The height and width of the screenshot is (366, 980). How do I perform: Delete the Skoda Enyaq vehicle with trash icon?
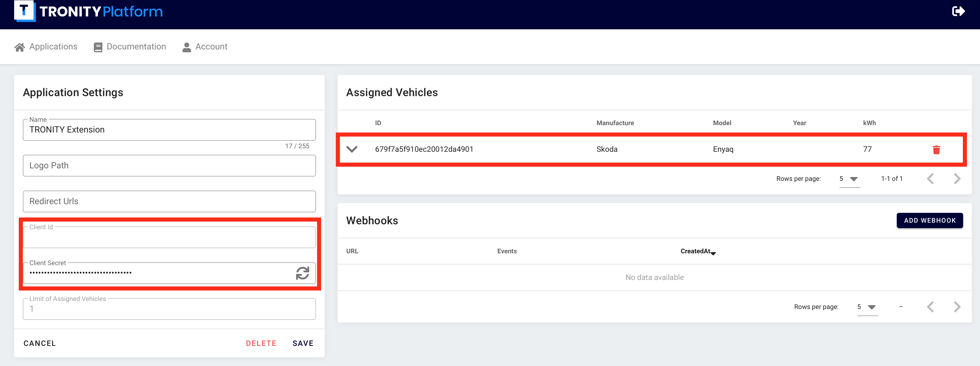coord(936,150)
